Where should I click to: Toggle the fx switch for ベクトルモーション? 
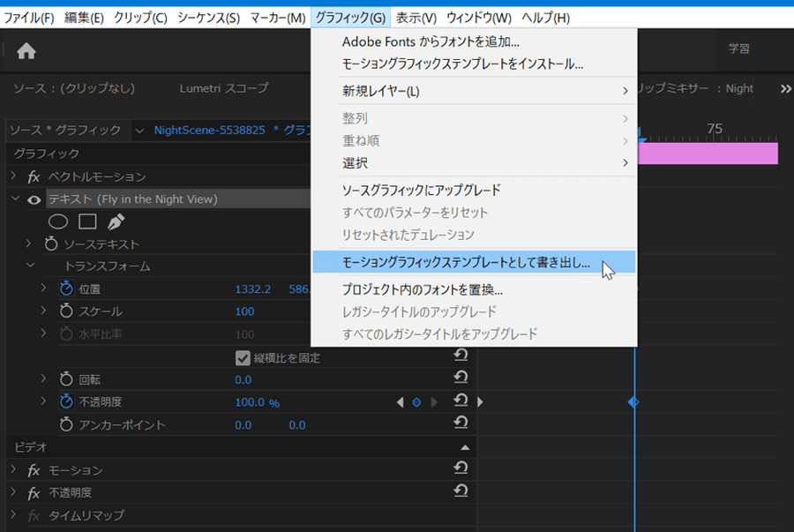(34, 177)
